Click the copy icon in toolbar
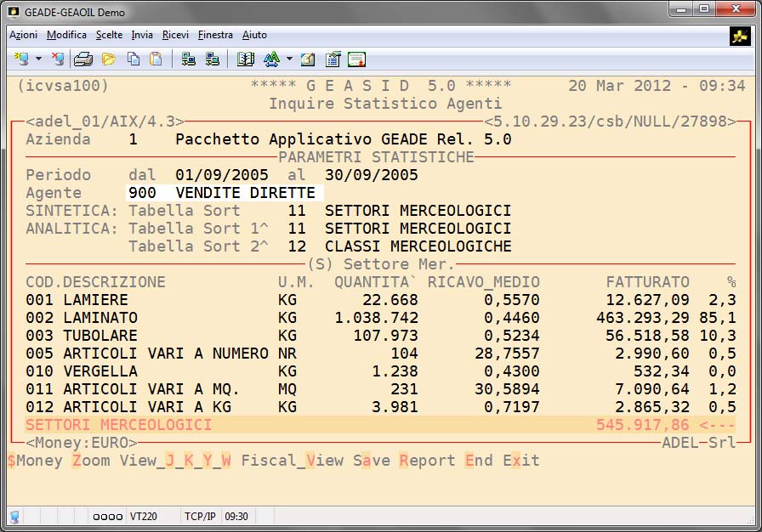Viewport: 762px width, 532px height. click(133, 59)
